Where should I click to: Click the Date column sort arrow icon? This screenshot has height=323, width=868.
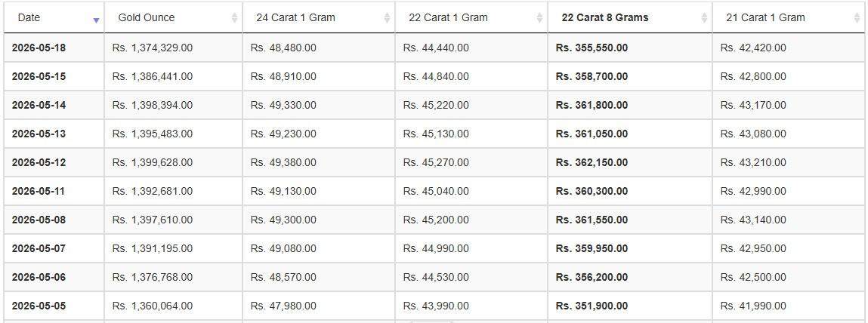click(97, 20)
